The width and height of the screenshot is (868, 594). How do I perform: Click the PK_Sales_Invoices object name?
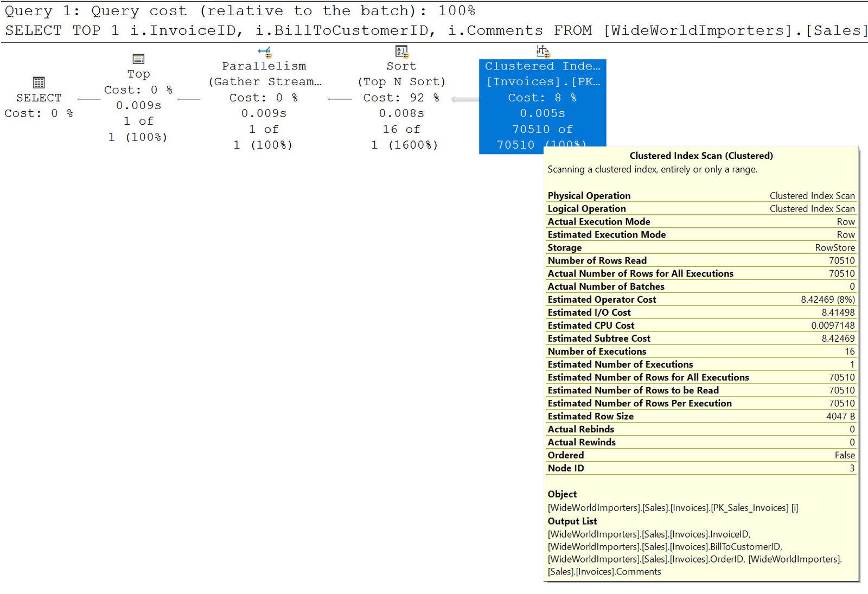pyautogui.click(x=673, y=508)
